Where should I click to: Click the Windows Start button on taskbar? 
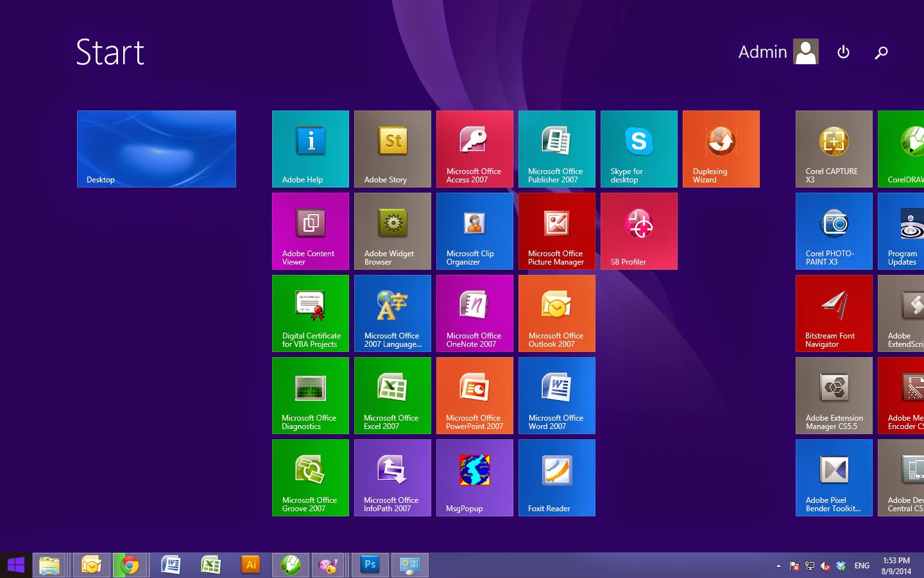tap(15, 565)
